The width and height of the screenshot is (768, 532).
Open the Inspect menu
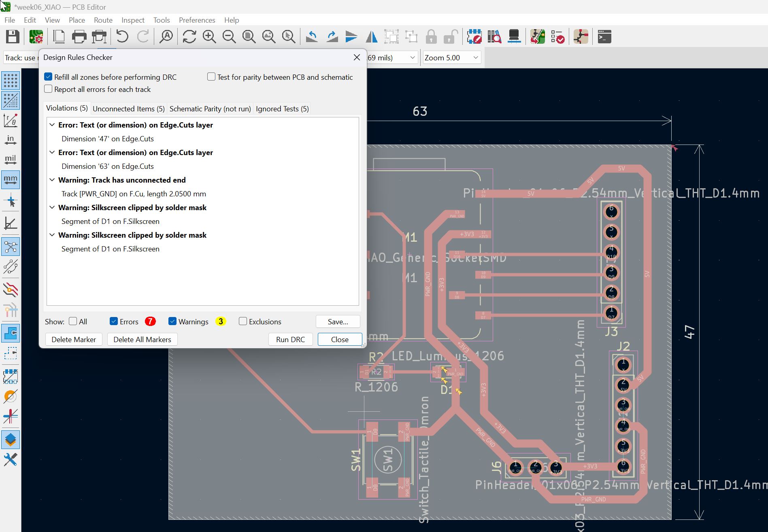[133, 20]
